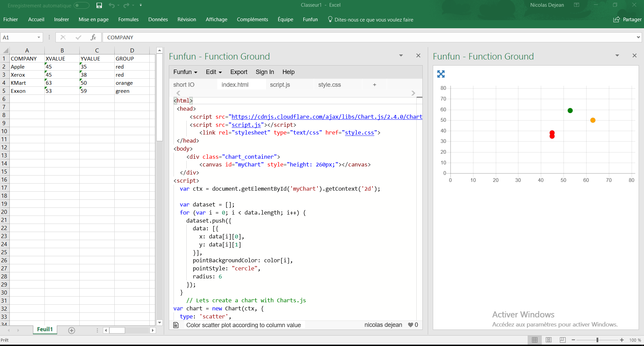Open the Funfun ribbon tab
Image resolution: width=644 pixels, height=346 pixels.
tap(310, 20)
